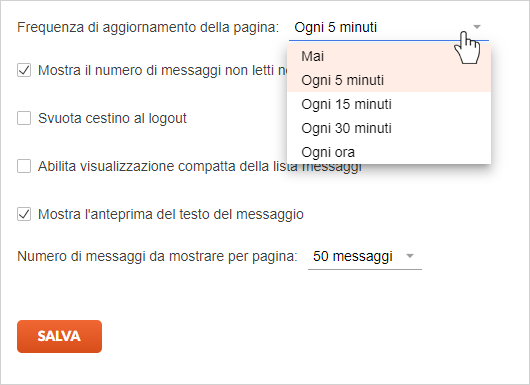Open the '50 messaggi' combo box
Screen dimensions: 530x385
[365, 257]
